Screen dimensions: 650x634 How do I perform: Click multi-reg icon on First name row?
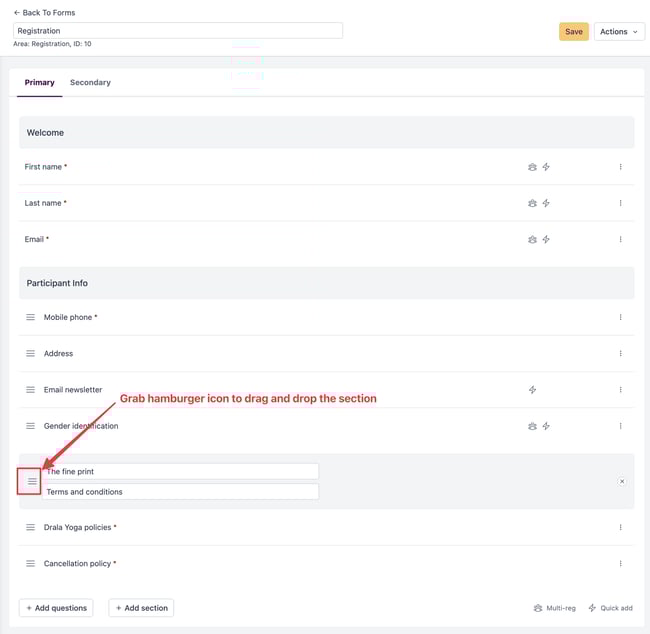[x=532, y=167]
